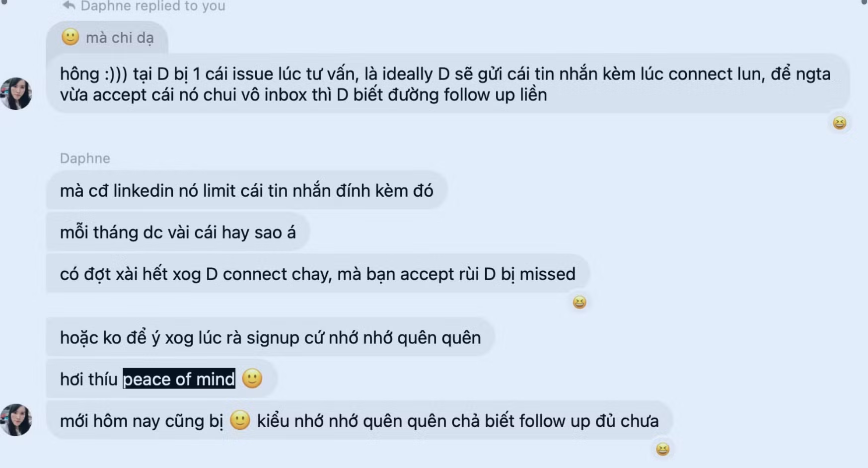Click the smiley emoji after 'peace of mind'
Viewport: 868px width, 468px height.
pyautogui.click(x=252, y=379)
